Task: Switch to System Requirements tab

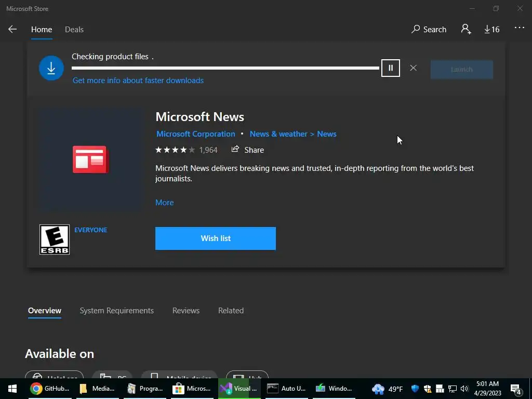Action: click(x=117, y=311)
